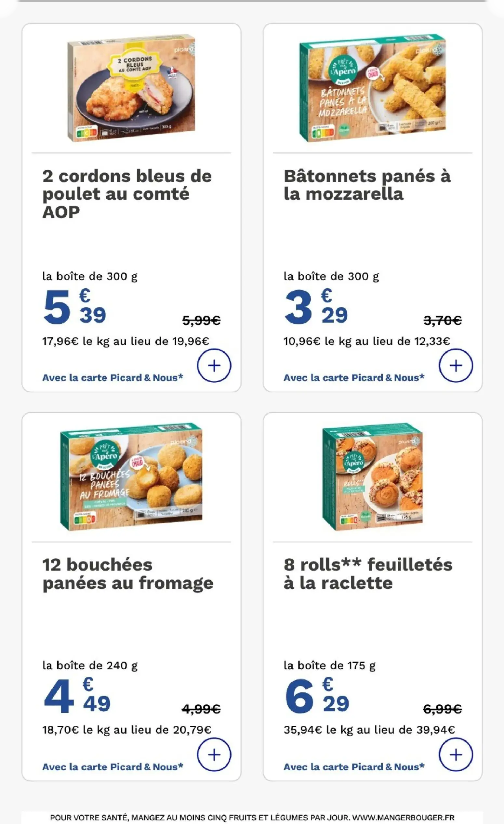The height and width of the screenshot is (824, 504).
Task: View the mozzarella bâtonnets box image
Action: point(373,88)
